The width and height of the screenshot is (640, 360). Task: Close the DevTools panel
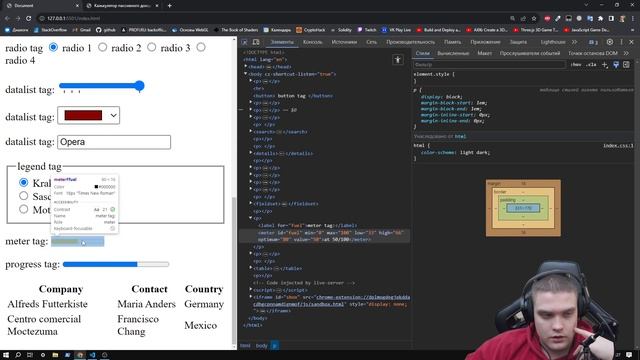631,42
